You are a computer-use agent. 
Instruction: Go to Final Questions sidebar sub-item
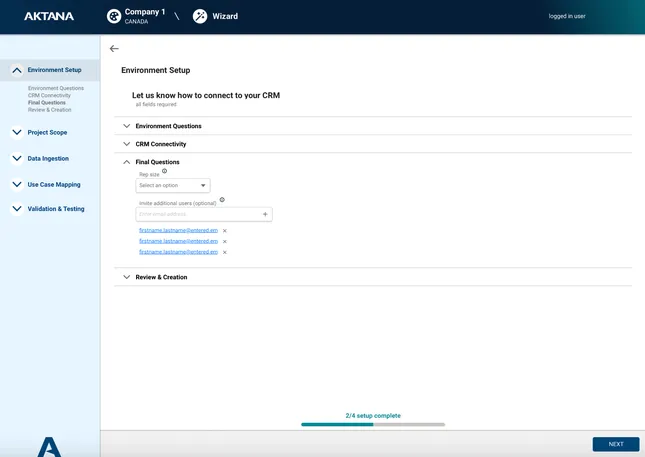[x=47, y=102]
